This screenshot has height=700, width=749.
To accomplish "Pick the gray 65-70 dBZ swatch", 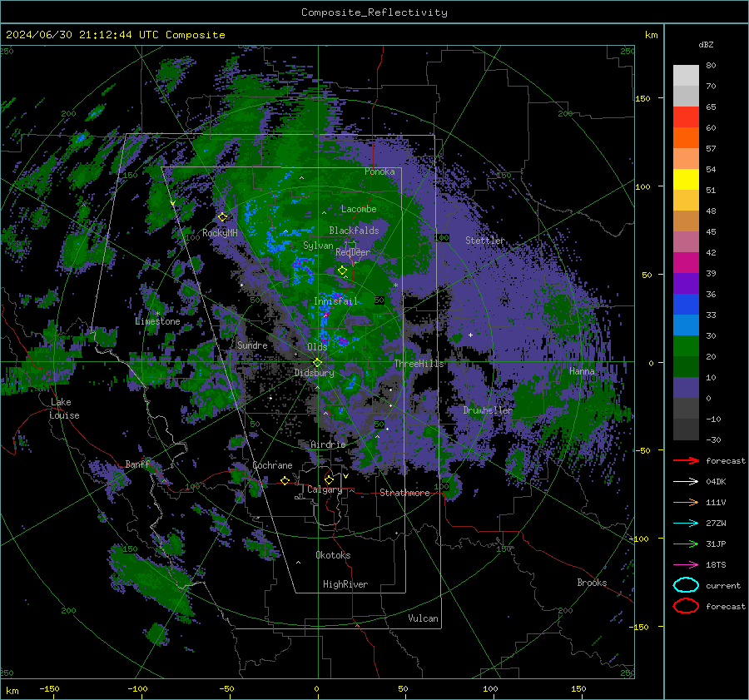I will [x=686, y=97].
